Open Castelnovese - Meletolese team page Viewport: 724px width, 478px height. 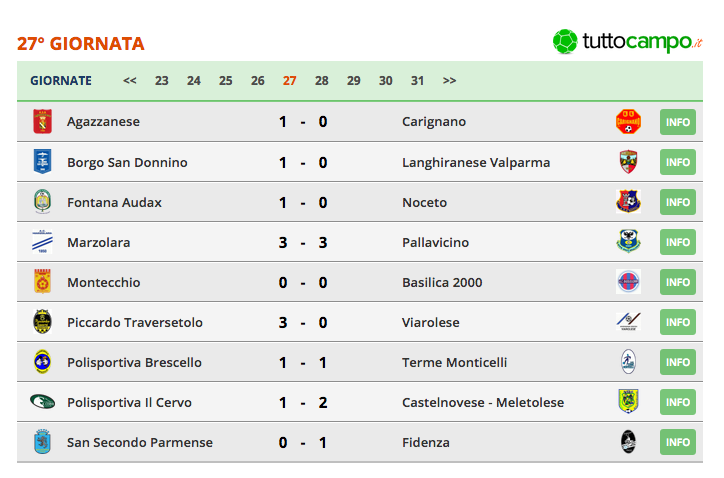click(483, 402)
